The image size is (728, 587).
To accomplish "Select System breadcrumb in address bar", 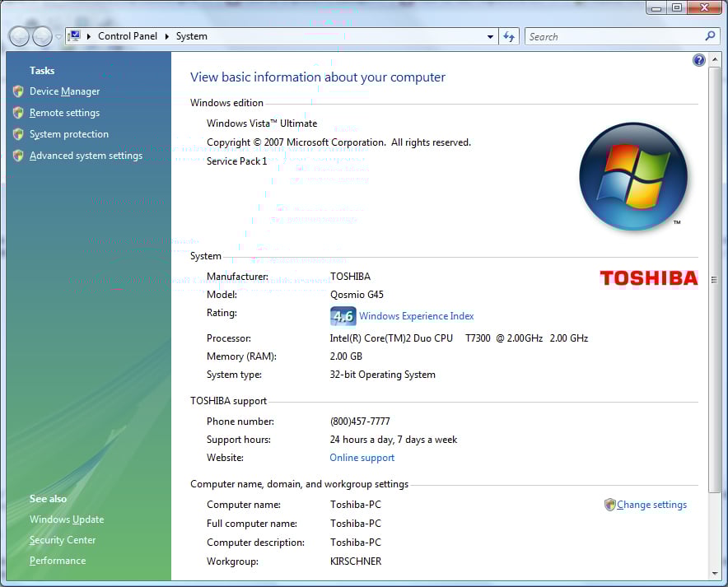I will 191,36.
